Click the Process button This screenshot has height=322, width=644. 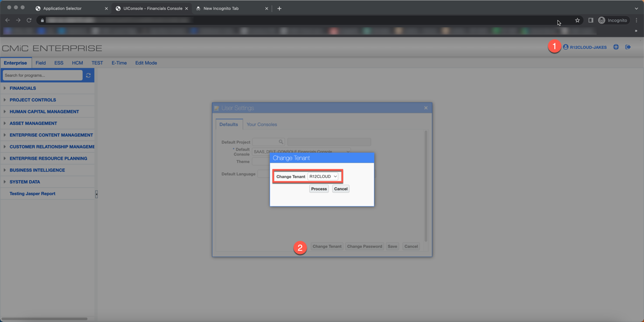pos(319,188)
